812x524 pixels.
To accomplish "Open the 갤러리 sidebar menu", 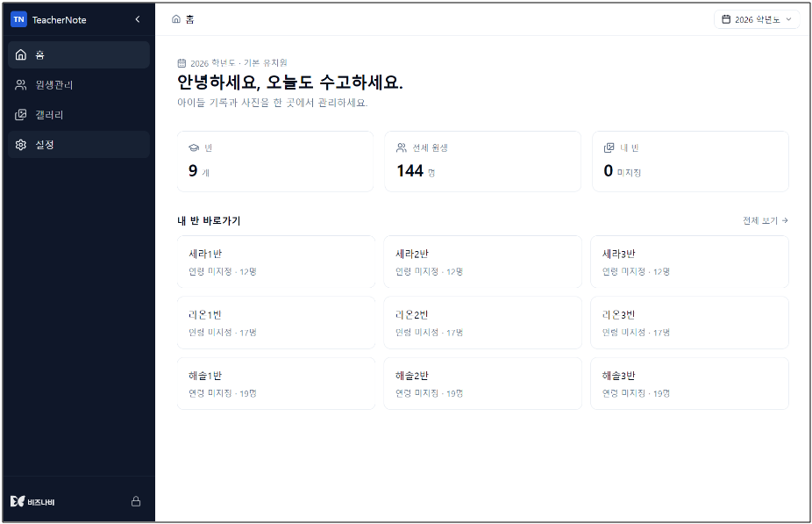I will pyautogui.click(x=79, y=115).
